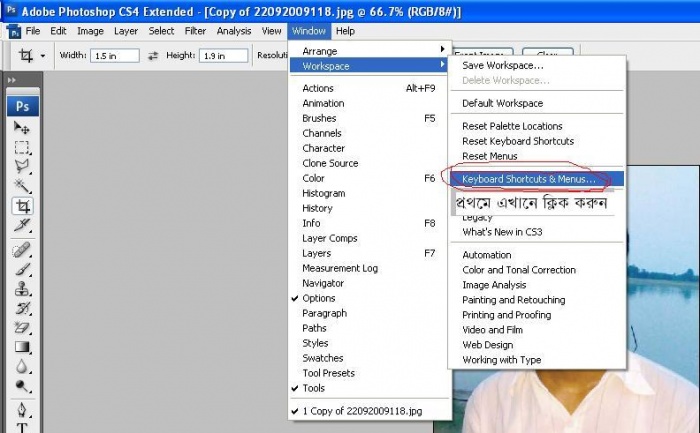Select the Blur tool
The height and width of the screenshot is (433, 700).
click(22, 366)
